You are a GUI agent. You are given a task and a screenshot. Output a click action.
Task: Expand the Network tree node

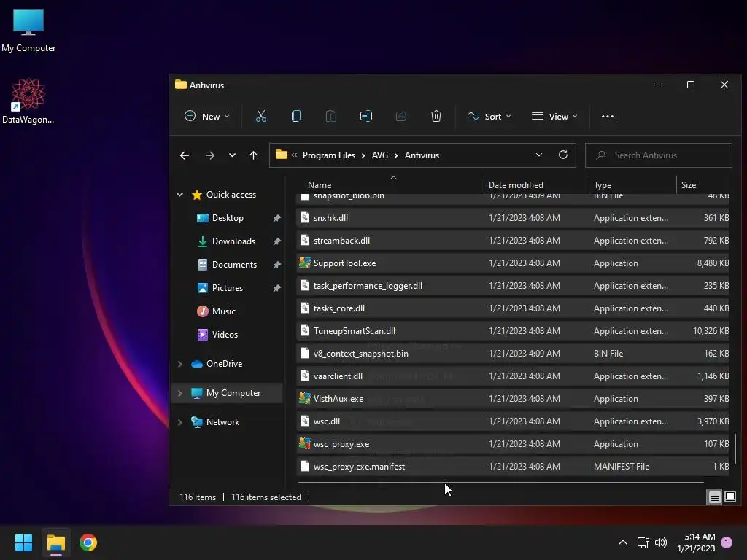[180, 422]
